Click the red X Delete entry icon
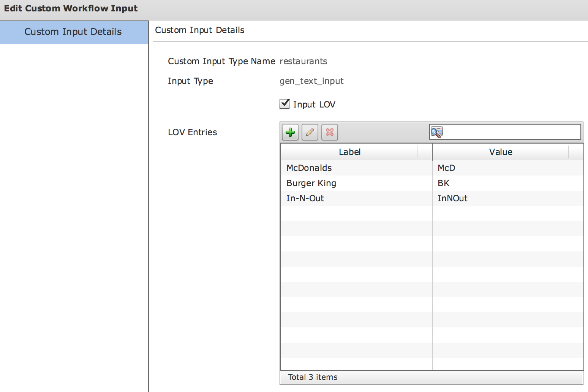588x392 pixels. (x=330, y=132)
